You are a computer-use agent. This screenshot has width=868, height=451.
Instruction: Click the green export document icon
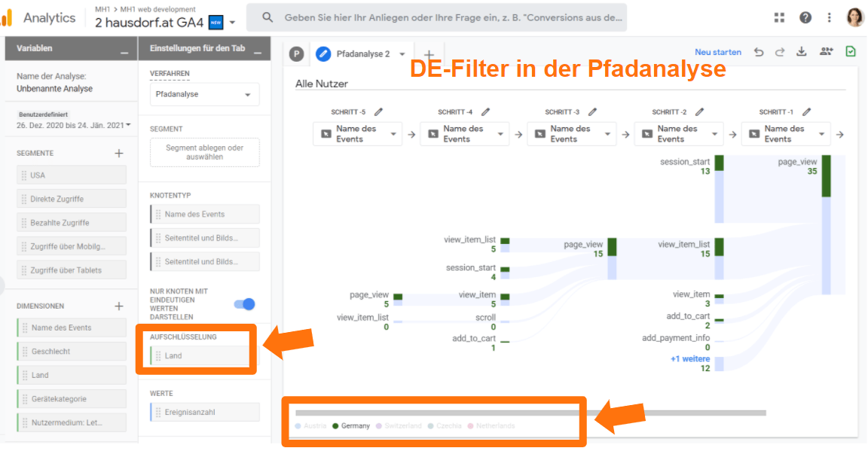point(851,51)
